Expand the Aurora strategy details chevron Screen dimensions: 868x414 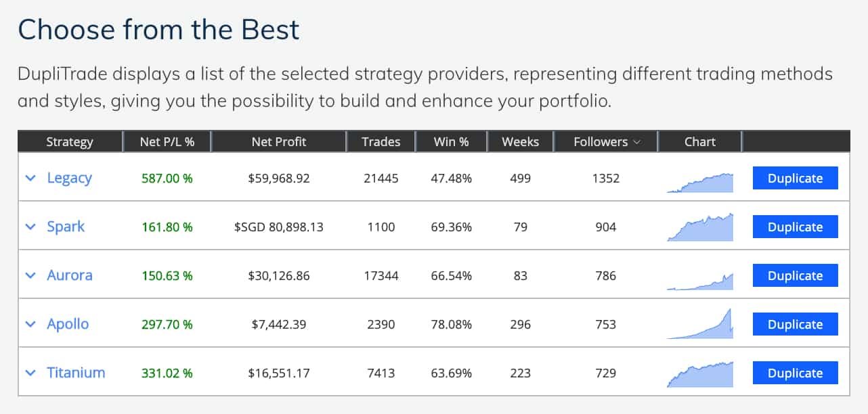coord(30,275)
